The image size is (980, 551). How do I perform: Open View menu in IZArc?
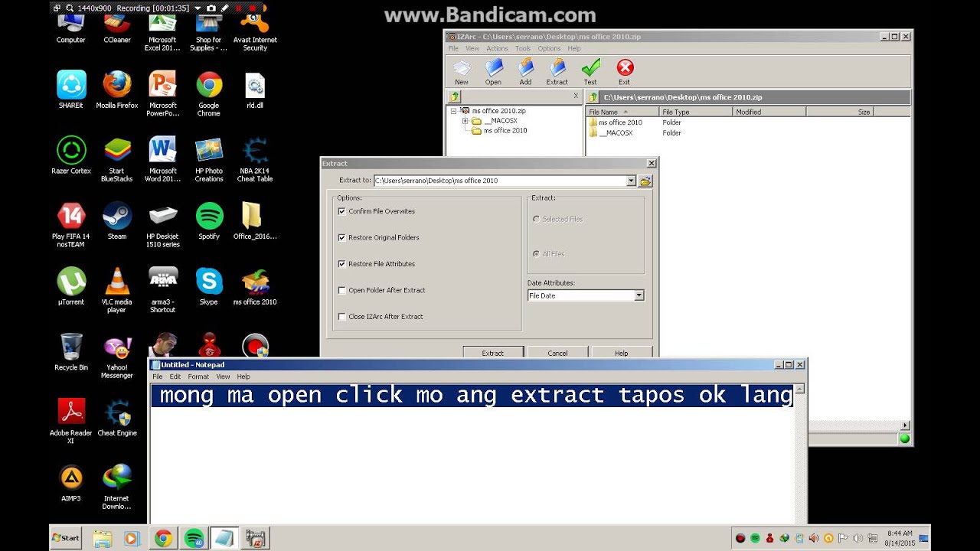point(472,48)
